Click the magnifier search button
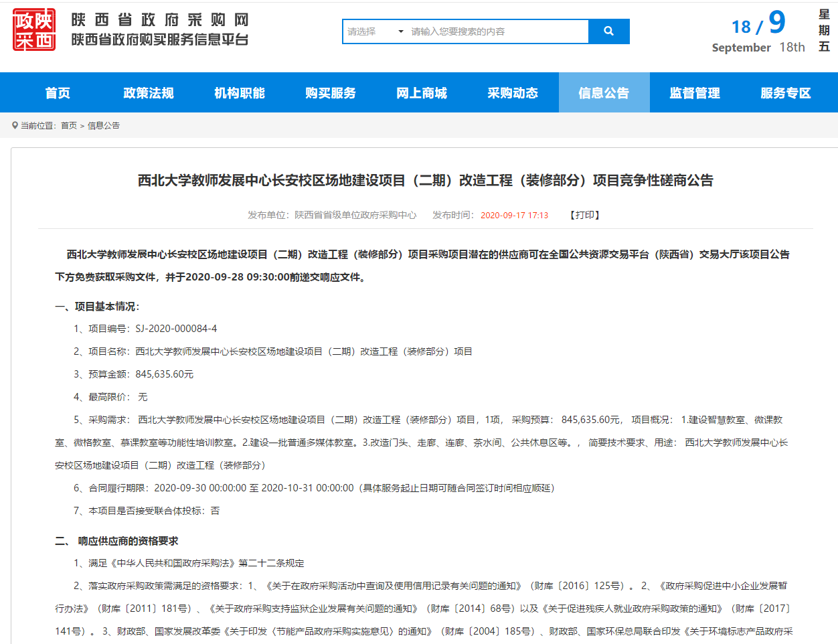 coord(608,31)
